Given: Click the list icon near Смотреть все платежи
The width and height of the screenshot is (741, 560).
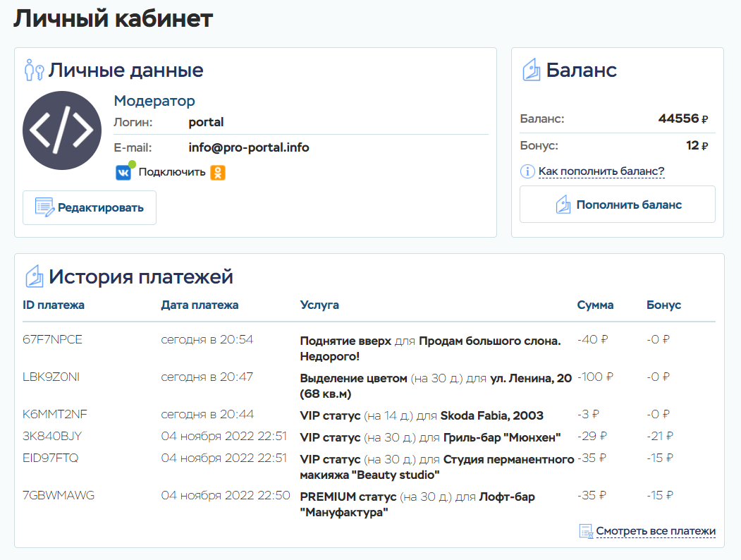Looking at the screenshot, I should coord(585,531).
